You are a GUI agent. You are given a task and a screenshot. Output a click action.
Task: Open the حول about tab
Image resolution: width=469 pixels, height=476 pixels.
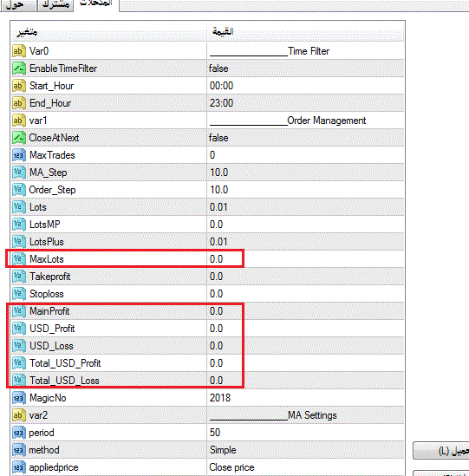click(x=17, y=5)
